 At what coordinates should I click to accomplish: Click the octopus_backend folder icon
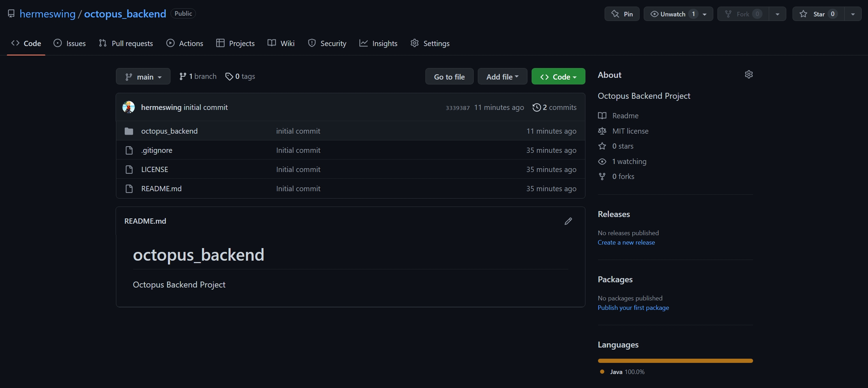click(129, 131)
